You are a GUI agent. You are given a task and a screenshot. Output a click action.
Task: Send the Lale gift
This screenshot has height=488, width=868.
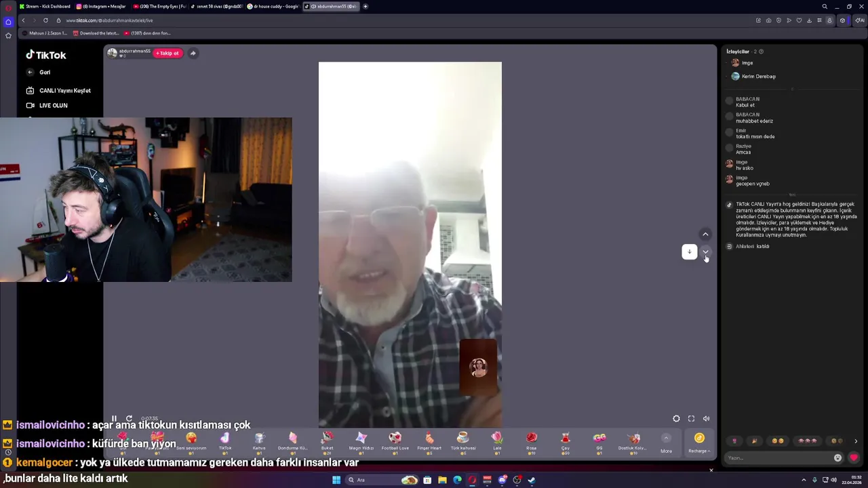click(497, 441)
